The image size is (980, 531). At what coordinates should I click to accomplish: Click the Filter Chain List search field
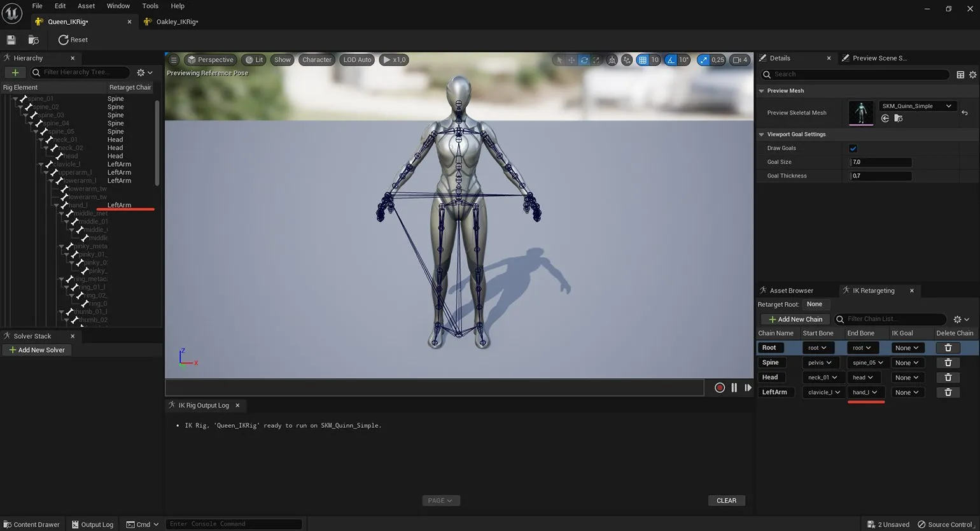click(894, 319)
